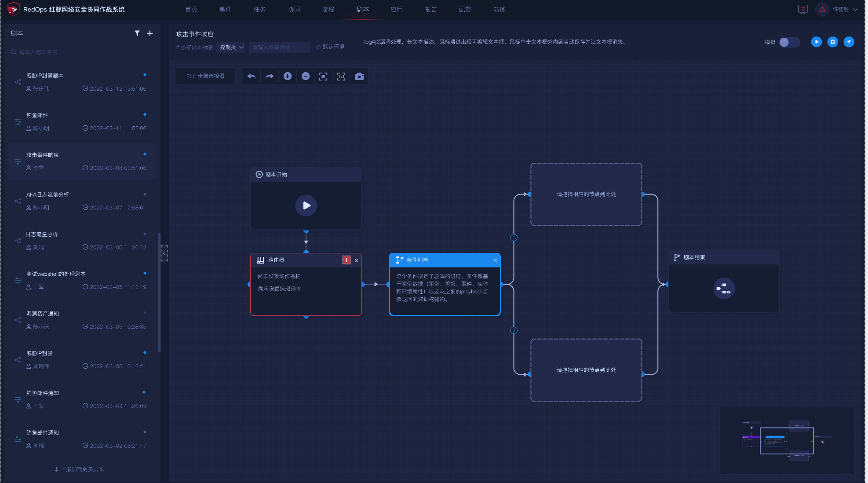Image resolution: width=868 pixels, height=483 pixels.
Task: Toggle the 模拟 simulation switch
Action: tap(789, 42)
